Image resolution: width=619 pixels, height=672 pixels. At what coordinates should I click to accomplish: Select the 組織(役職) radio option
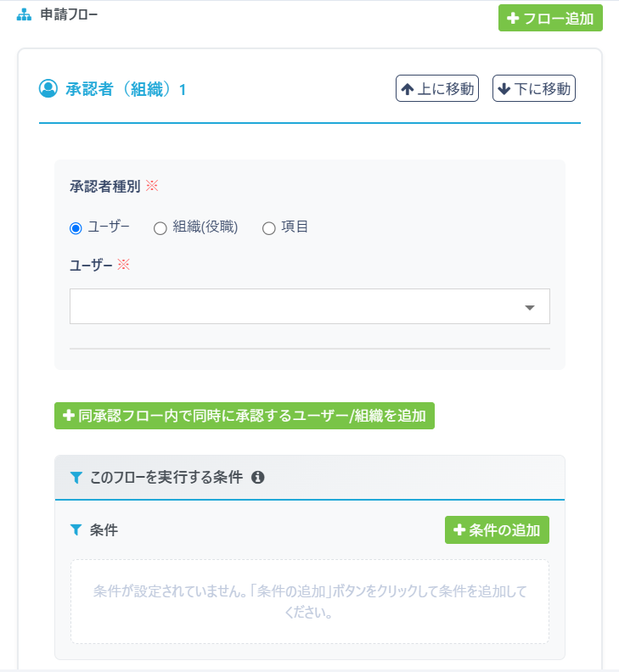pos(160,227)
